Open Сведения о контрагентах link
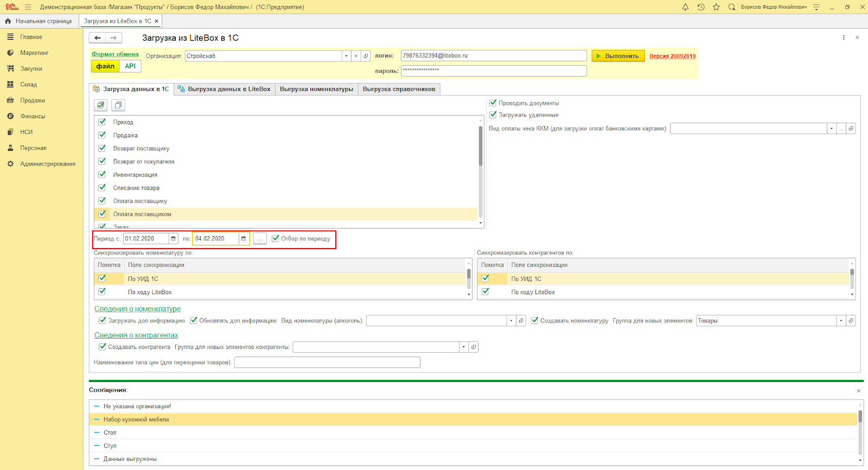This screenshot has height=470, width=868. point(136,335)
